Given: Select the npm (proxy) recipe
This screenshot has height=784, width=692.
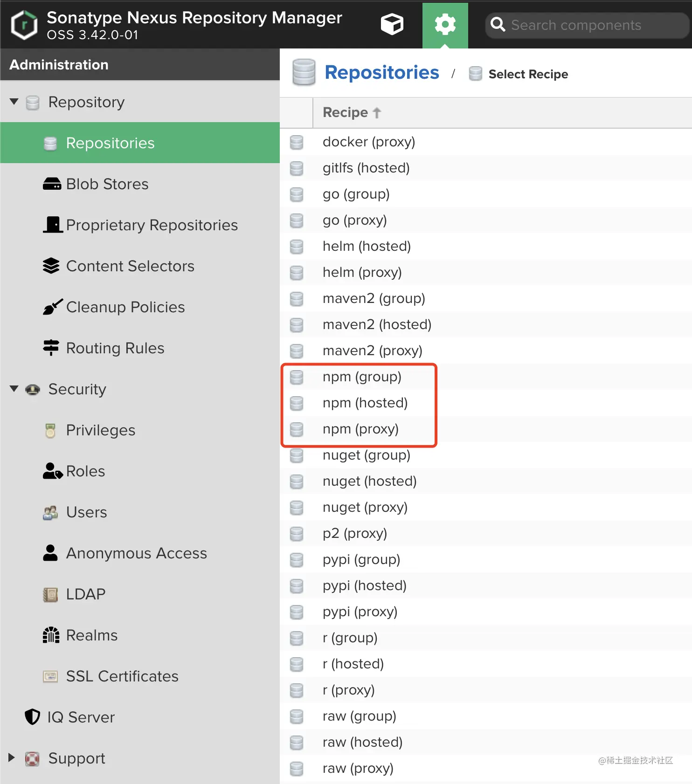Looking at the screenshot, I should [x=360, y=429].
